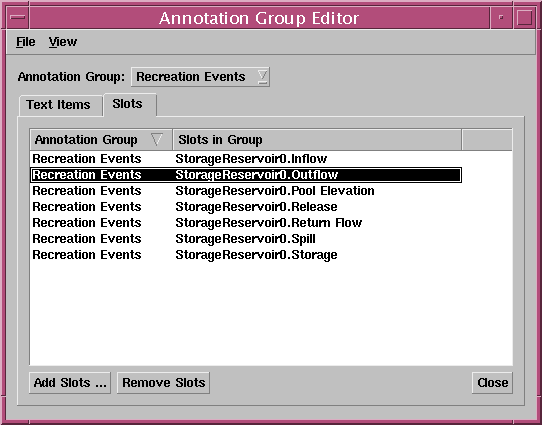
Task: Click the minimize dot button in title bar
Action: (501, 17)
